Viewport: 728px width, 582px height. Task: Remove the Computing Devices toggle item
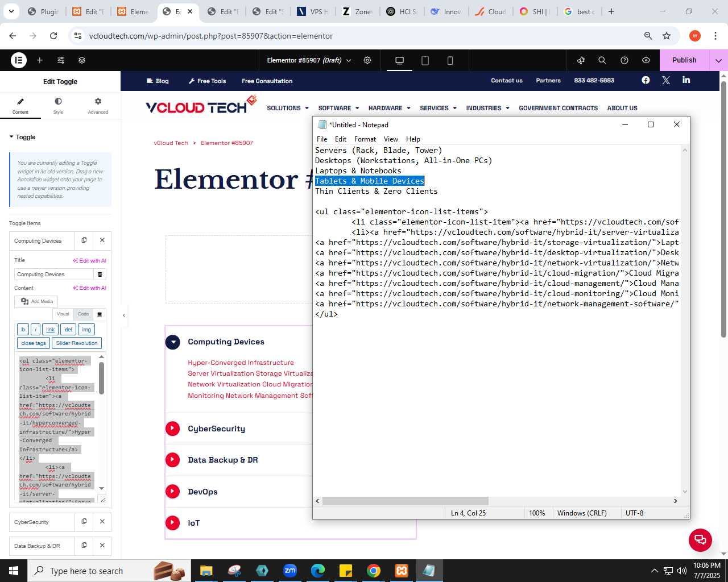[x=102, y=240]
